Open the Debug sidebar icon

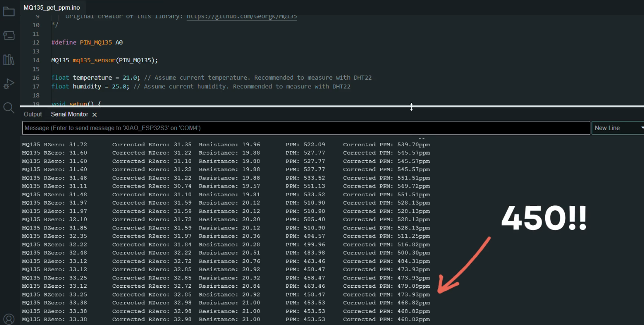[x=9, y=84]
